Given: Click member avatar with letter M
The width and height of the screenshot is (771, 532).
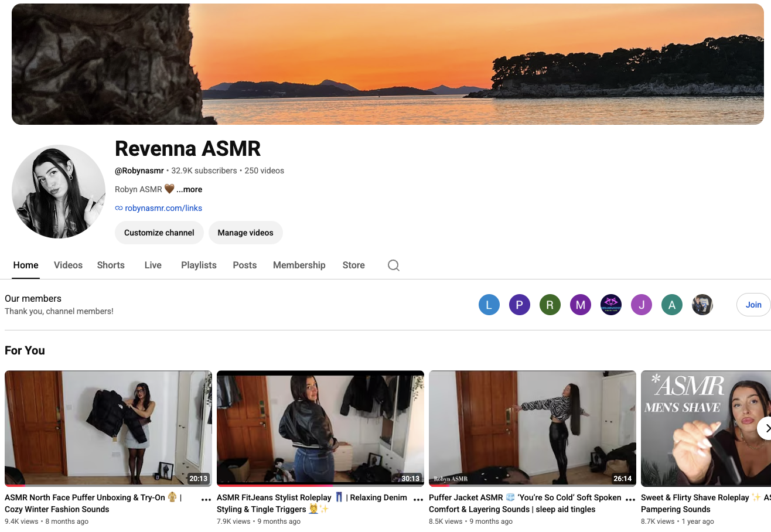Looking at the screenshot, I should [x=581, y=305].
